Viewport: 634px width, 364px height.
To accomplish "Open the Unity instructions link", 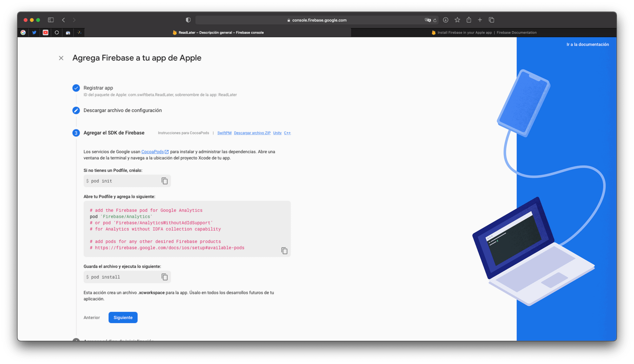I will [x=277, y=133].
